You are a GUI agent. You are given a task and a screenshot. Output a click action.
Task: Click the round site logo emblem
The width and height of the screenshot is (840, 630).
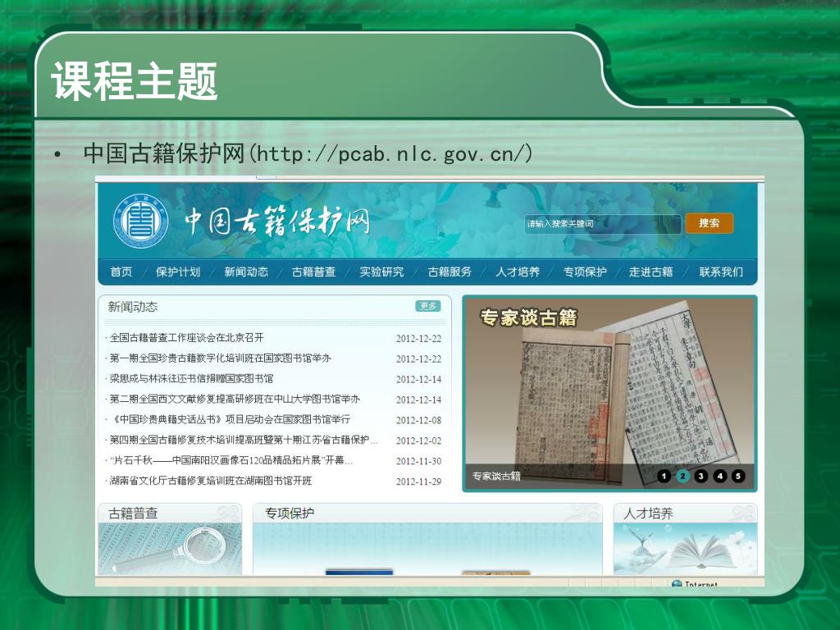coord(141,221)
